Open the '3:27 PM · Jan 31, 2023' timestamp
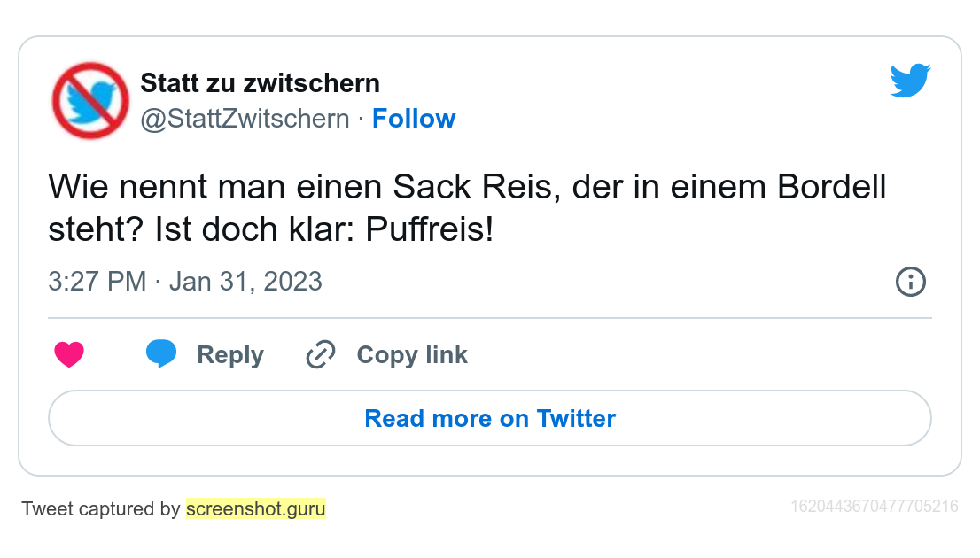Screen dimensions: 980x558 click(x=185, y=282)
